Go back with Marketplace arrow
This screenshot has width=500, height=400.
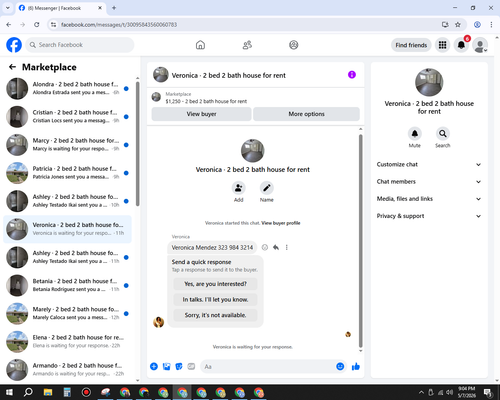(12, 67)
